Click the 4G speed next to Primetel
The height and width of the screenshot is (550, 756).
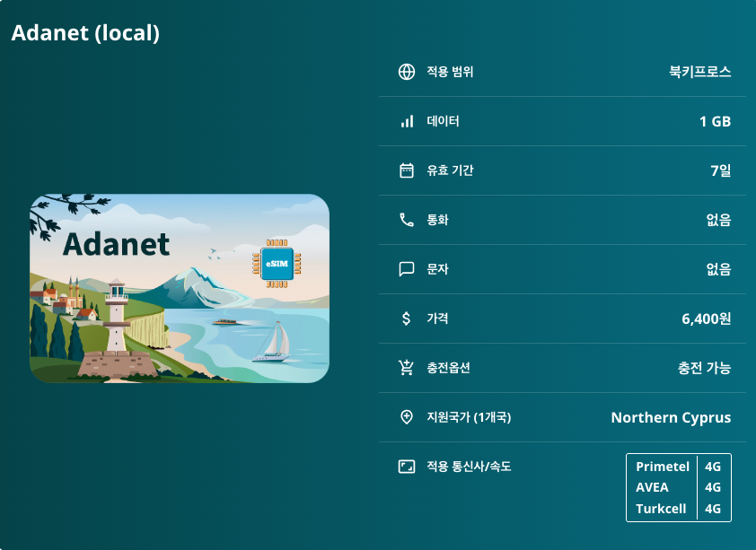click(713, 467)
